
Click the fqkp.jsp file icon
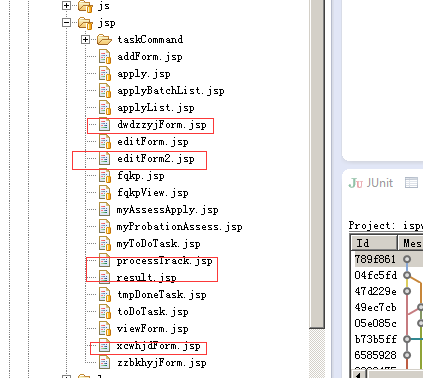click(x=105, y=175)
